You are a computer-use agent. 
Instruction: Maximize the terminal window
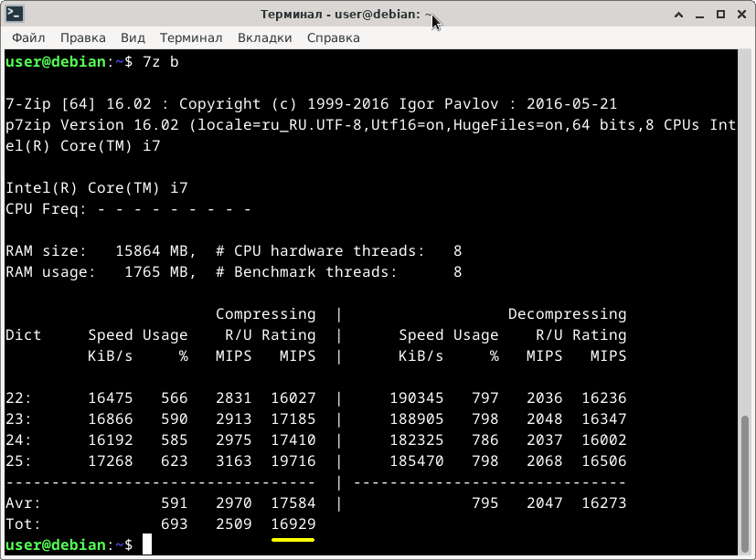point(720,15)
